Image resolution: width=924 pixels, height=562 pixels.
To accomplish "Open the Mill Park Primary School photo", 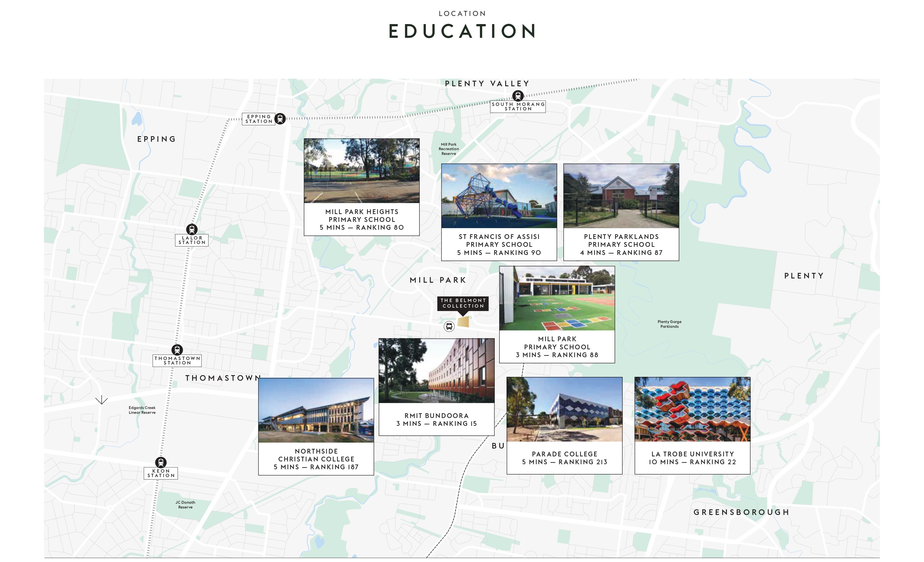I will click(557, 298).
